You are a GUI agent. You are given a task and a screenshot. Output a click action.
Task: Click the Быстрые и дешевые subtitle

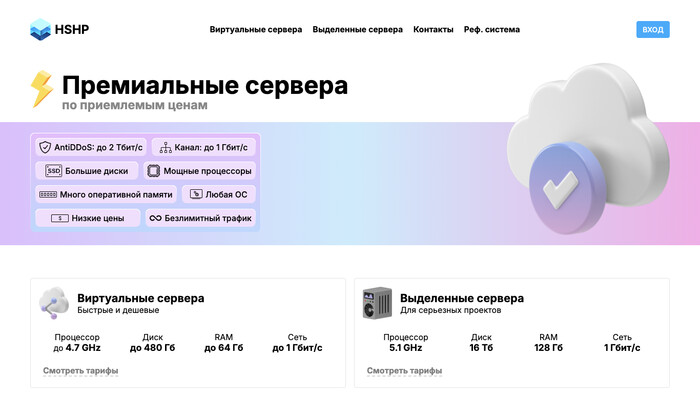(118, 310)
